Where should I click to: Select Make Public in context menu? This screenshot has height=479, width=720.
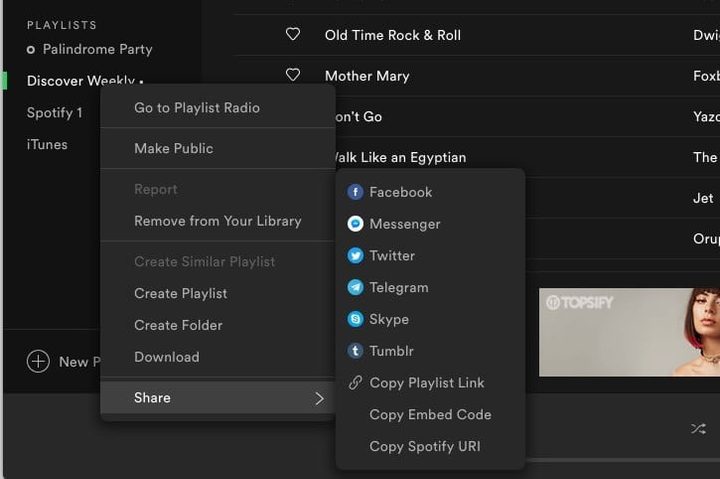(174, 148)
